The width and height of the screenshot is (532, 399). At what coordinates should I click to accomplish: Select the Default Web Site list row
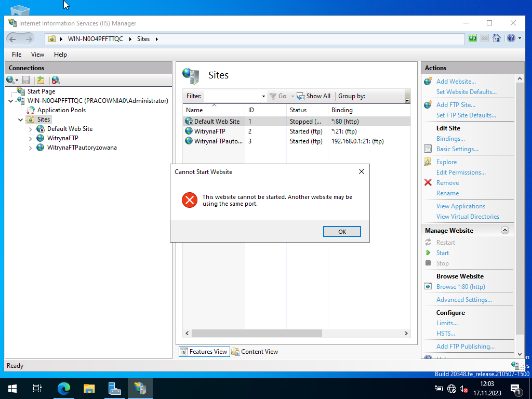[297, 122]
